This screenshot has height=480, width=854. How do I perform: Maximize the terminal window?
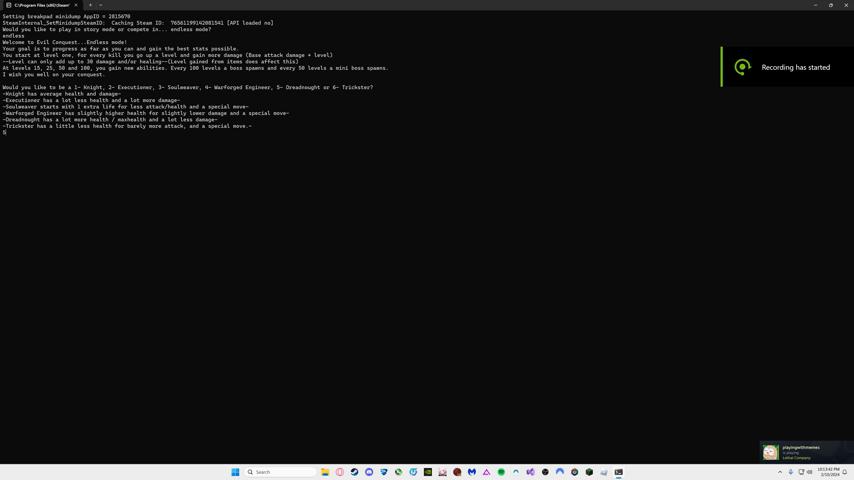[x=830, y=5]
